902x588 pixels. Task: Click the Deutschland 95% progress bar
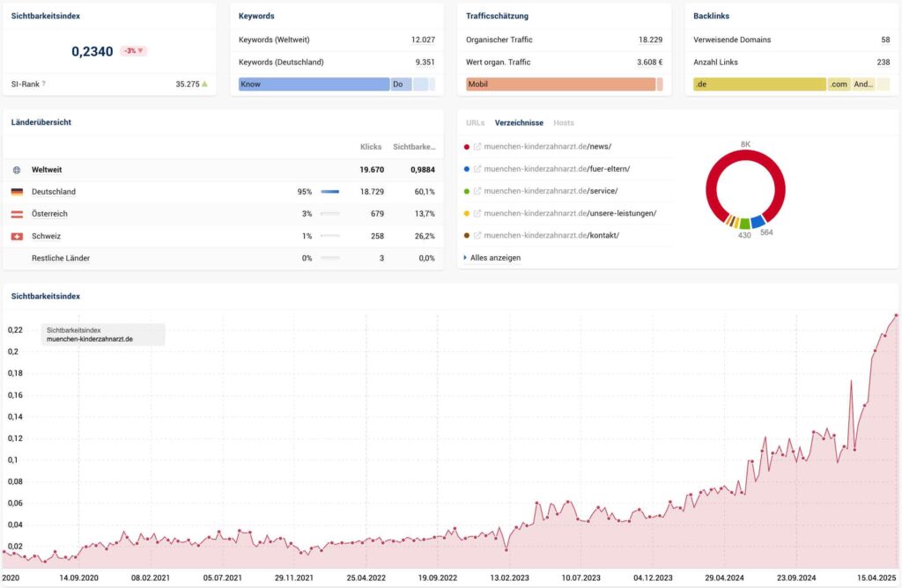[330, 191]
